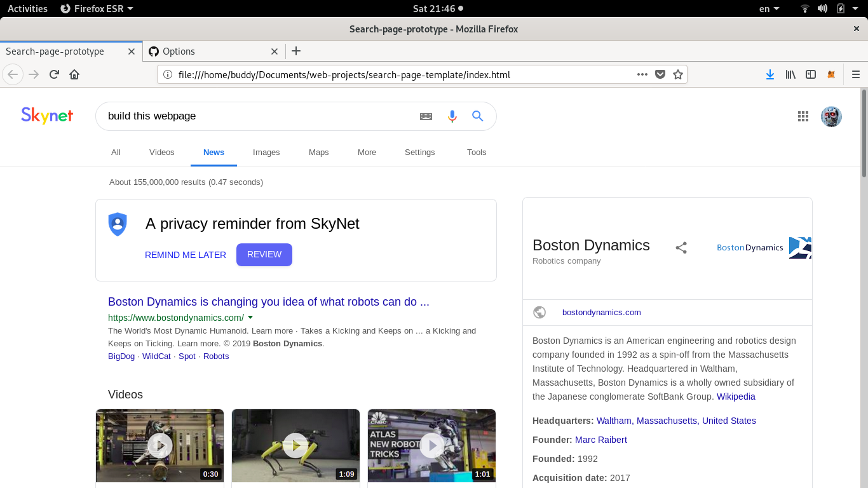Screen dimensions: 868x488
Task: Open the apps grid icon
Action: (803, 116)
